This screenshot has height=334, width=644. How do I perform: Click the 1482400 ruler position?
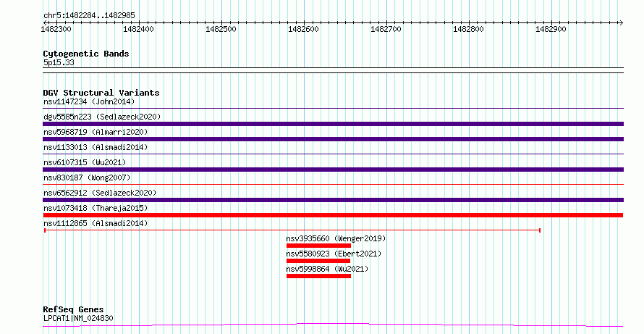[138, 29]
